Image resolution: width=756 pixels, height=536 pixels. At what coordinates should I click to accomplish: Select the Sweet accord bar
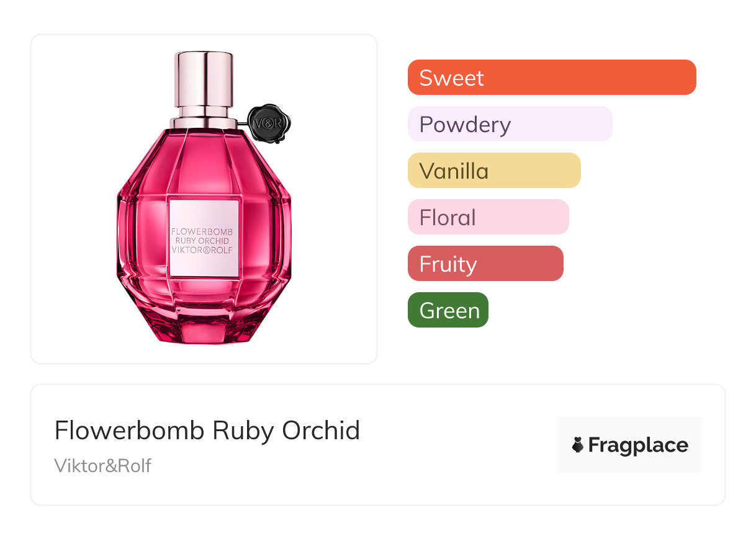tap(551, 78)
